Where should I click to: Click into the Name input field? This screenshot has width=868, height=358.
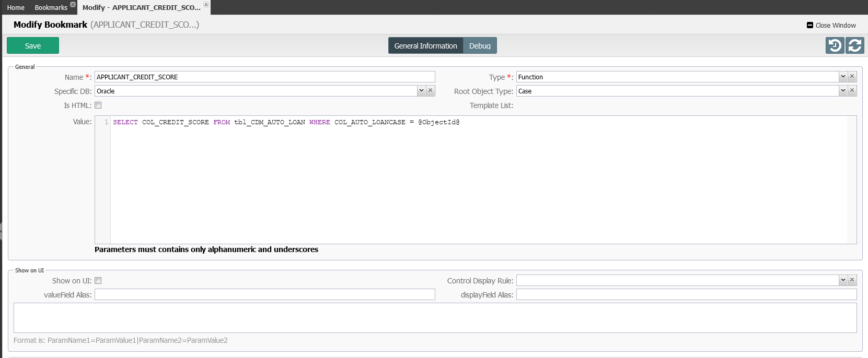point(264,77)
